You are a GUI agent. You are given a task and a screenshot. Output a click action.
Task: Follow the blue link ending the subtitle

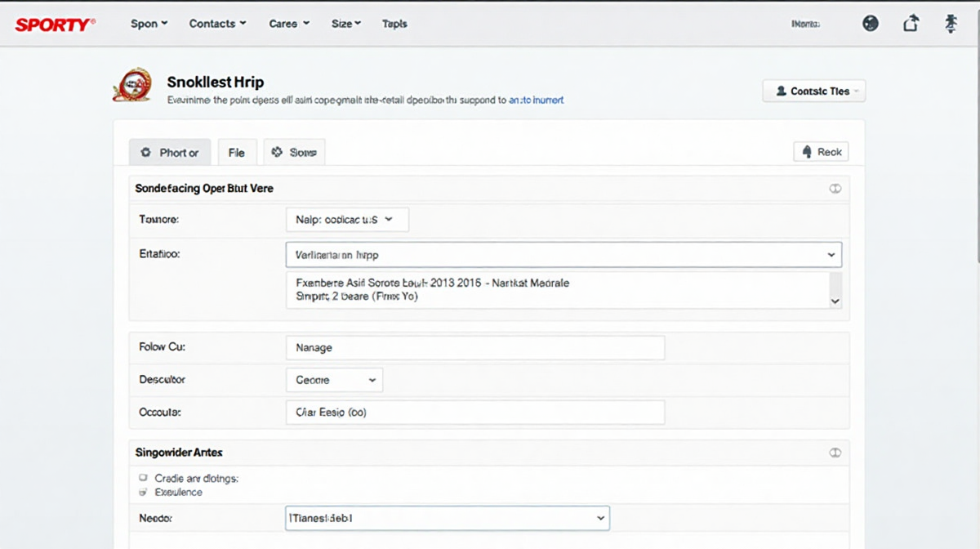click(x=536, y=100)
